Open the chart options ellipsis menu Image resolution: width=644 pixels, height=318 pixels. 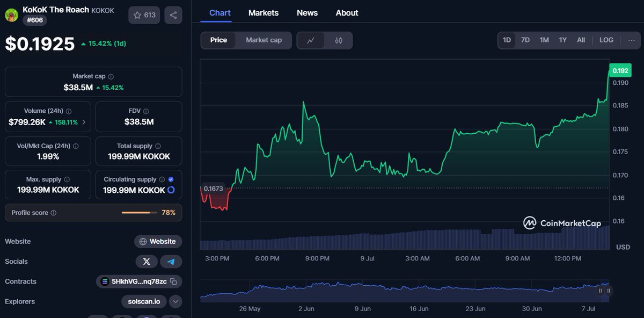[x=632, y=40]
